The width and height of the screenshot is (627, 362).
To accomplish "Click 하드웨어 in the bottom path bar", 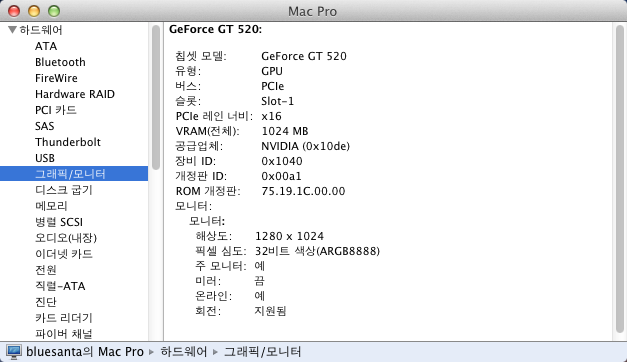I will pos(184,352).
